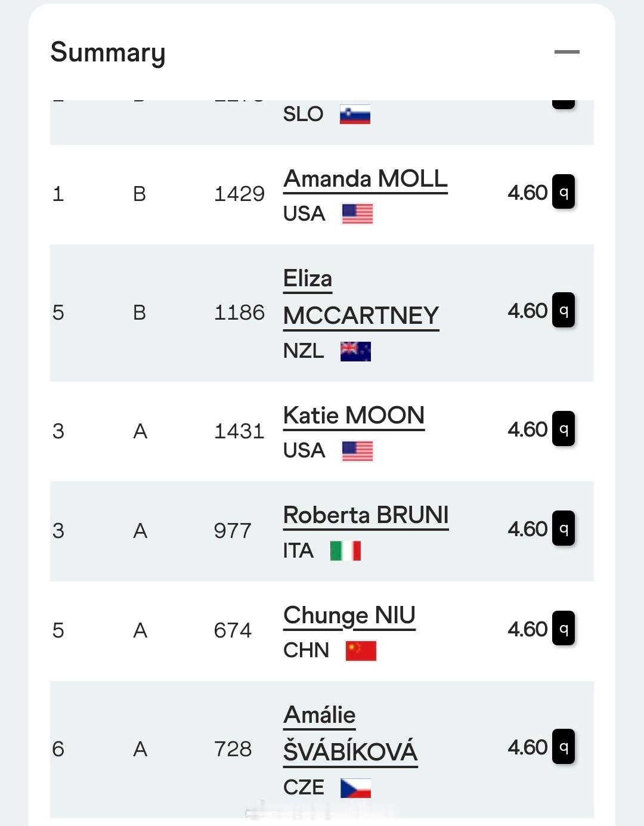Click the Summary heading
Image resolution: width=644 pixels, height=826 pixels.
pyautogui.click(x=108, y=52)
